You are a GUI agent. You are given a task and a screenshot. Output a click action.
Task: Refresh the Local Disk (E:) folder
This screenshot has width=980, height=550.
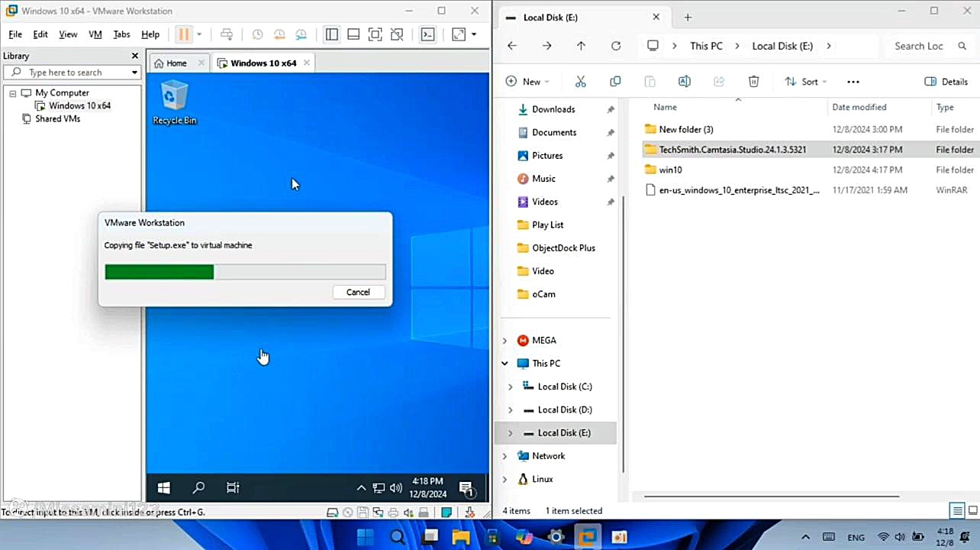click(x=616, y=46)
